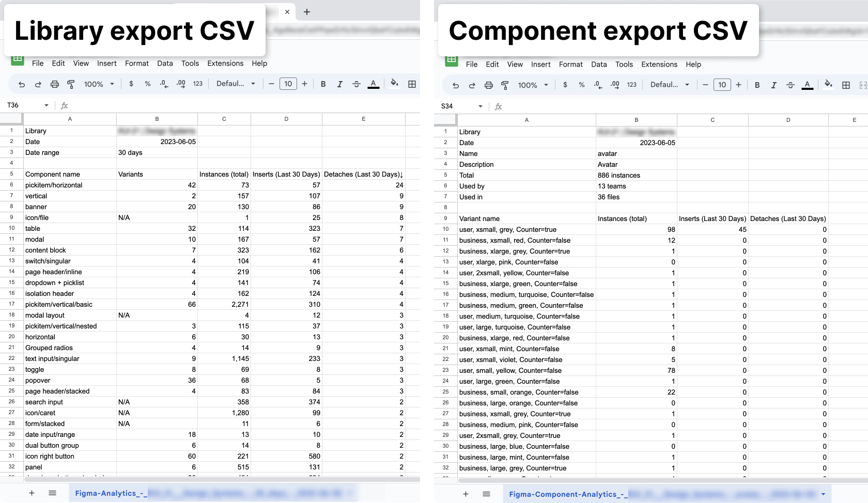This screenshot has width=868, height=503.
Task: Toggle Bold in Component export toolbar
Action: tap(757, 85)
